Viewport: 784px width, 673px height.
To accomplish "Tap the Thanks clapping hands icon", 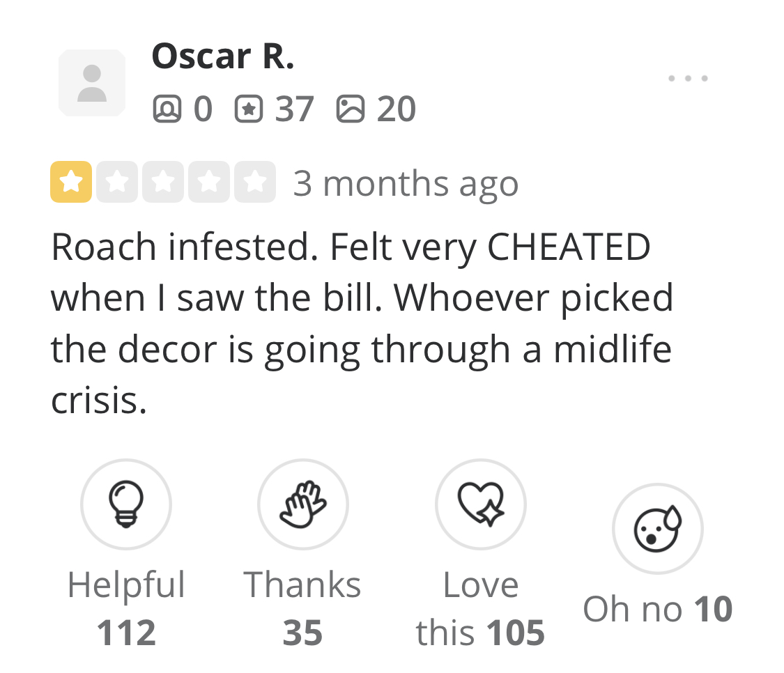I will (303, 504).
